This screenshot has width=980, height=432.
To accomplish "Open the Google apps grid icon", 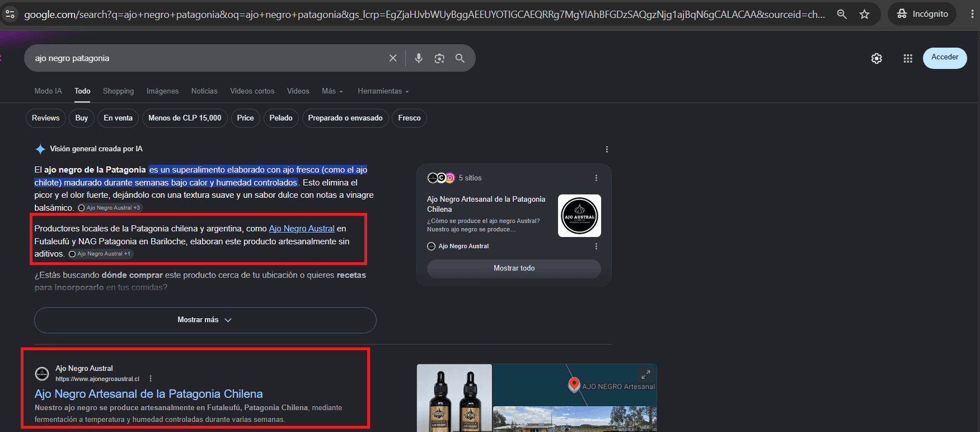I will point(908,58).
